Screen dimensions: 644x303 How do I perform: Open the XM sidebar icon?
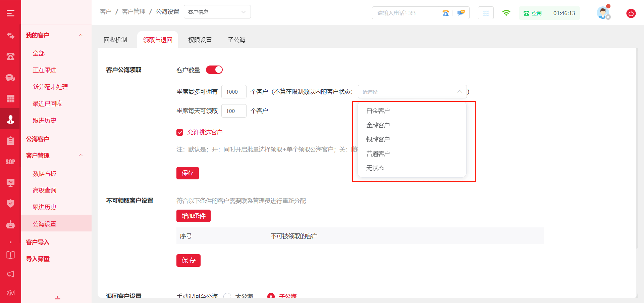pyautogui.click(x=10, y=293)
